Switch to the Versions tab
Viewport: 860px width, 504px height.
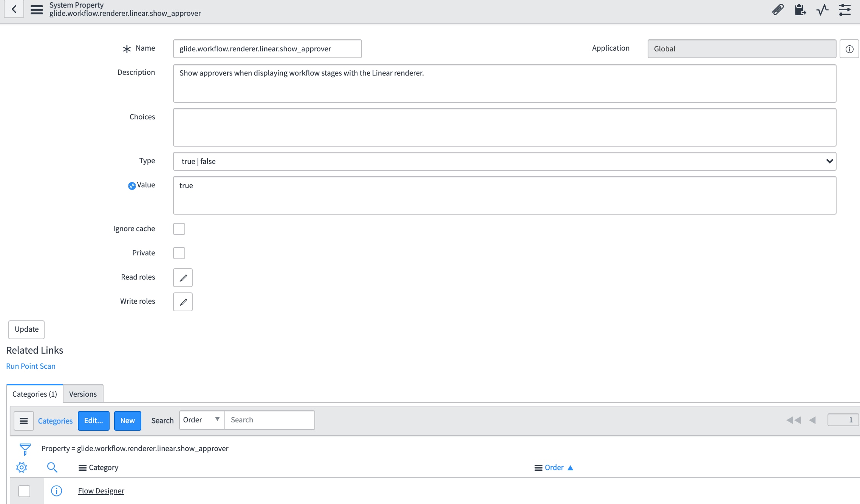tap(83, 394)
